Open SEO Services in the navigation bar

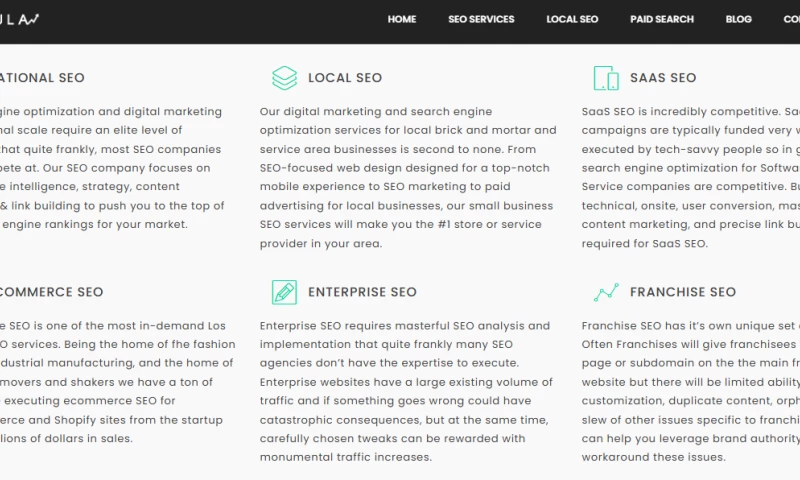(481, 19)
